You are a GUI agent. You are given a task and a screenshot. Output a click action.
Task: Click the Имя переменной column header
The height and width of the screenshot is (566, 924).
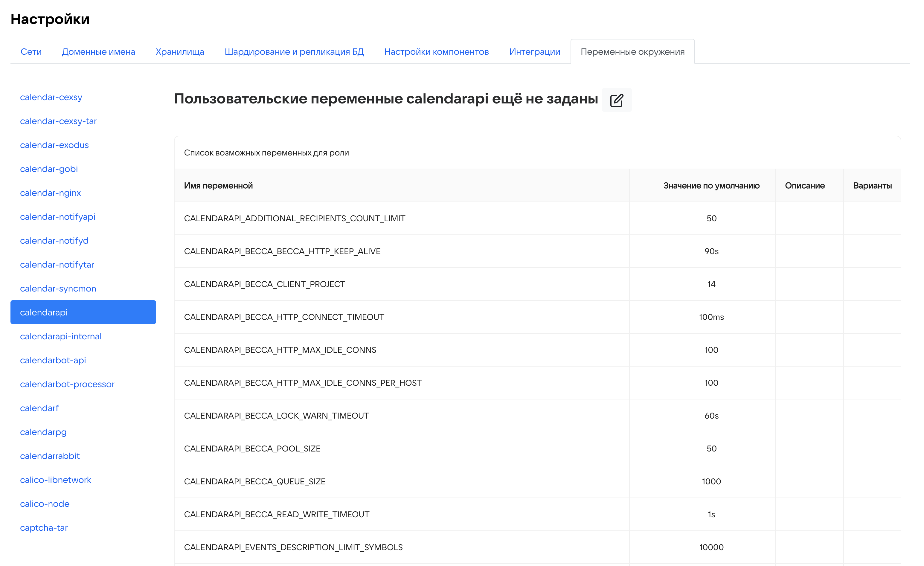coord(218,186)
